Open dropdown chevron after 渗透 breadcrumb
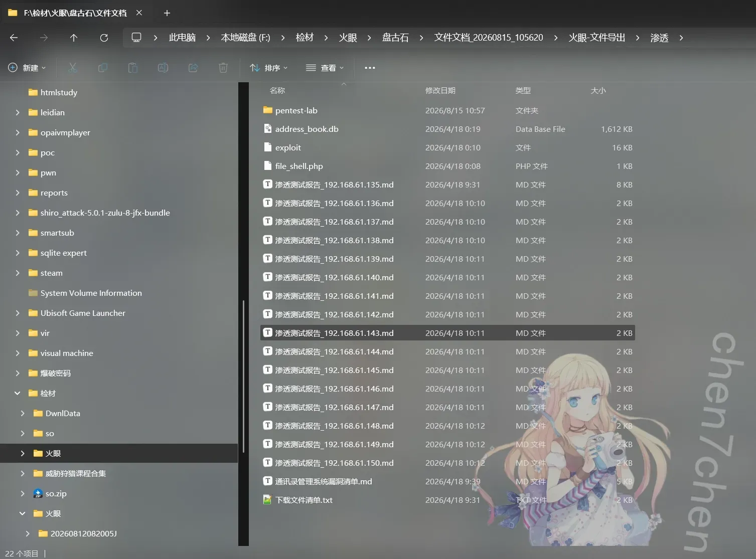Screen dimensions: 756x559 681,38
